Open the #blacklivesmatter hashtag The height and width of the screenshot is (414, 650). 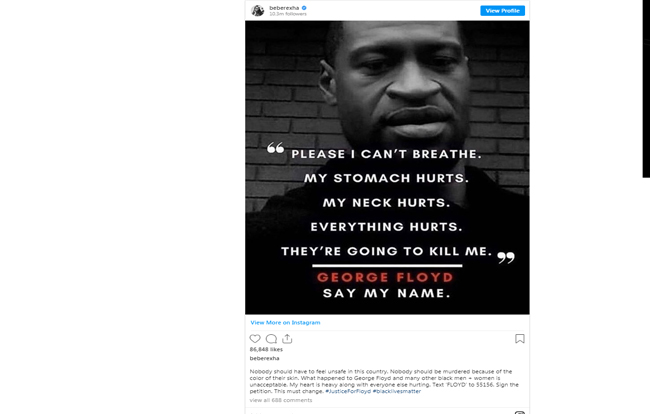click(x=397, y=391)
